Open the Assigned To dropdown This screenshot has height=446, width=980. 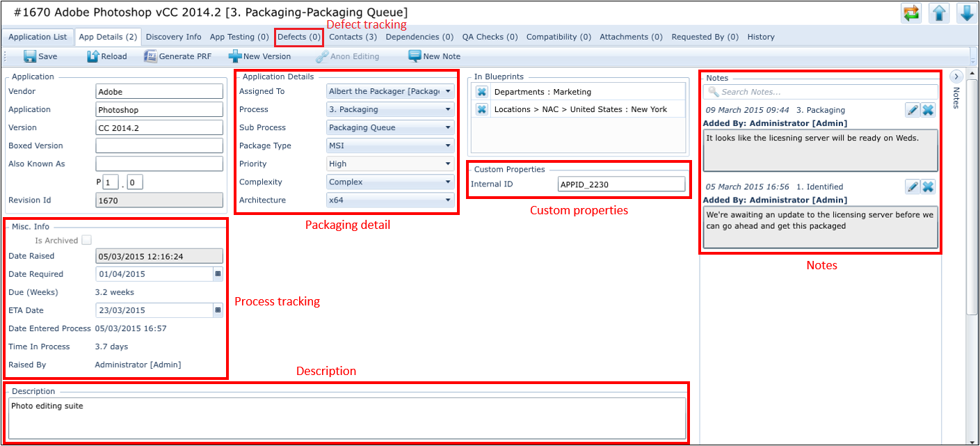pos(447,91)
